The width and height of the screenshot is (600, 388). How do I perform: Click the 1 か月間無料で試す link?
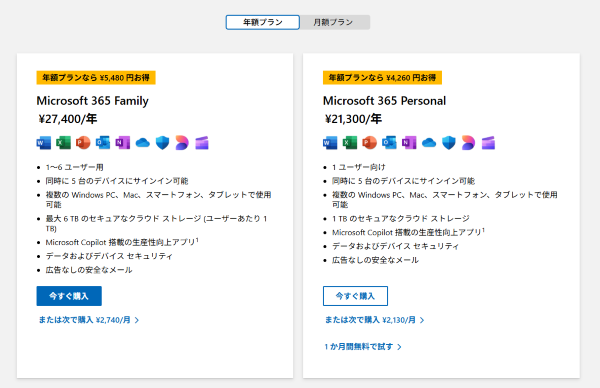363,347
